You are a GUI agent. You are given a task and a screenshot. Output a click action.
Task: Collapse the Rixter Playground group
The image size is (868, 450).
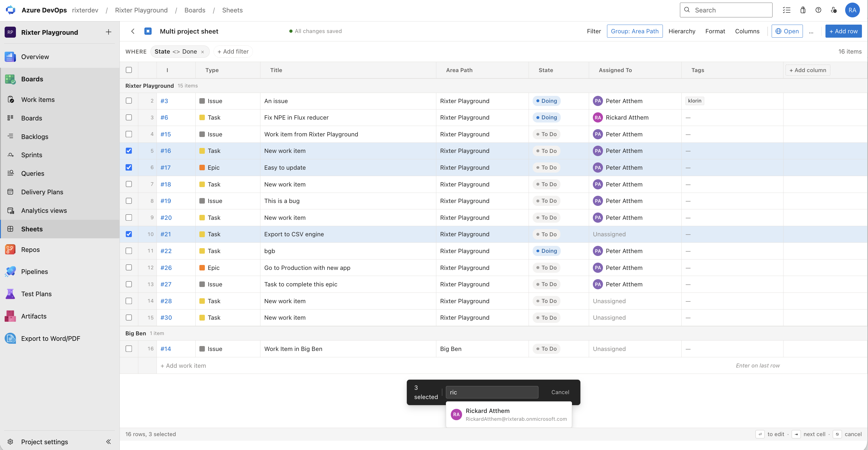click(x=149, y=86)
